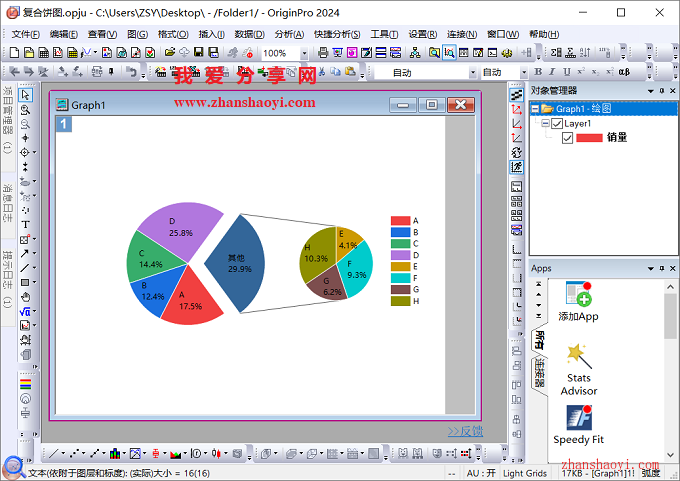Click the Undo icon
Image resolution: width=680 pixels, height=481 pixels.
pos(131,72)
